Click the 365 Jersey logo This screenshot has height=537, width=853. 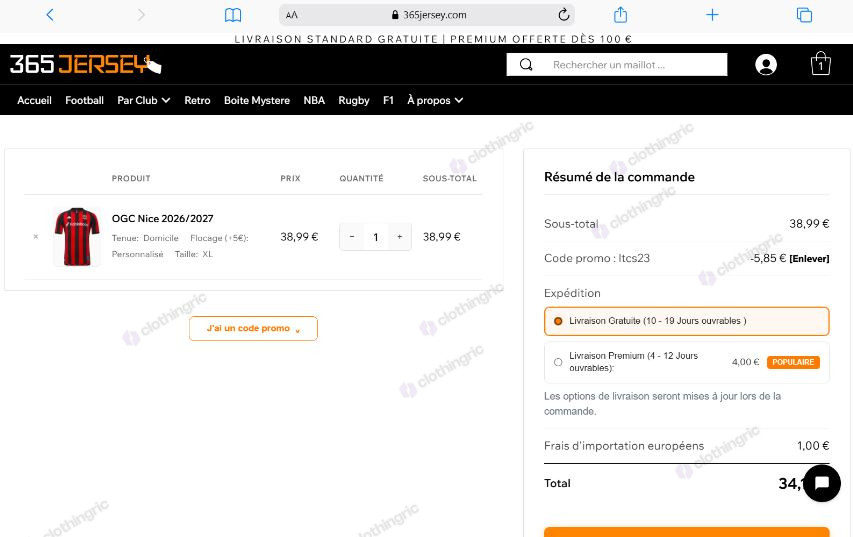coord(85,64)
